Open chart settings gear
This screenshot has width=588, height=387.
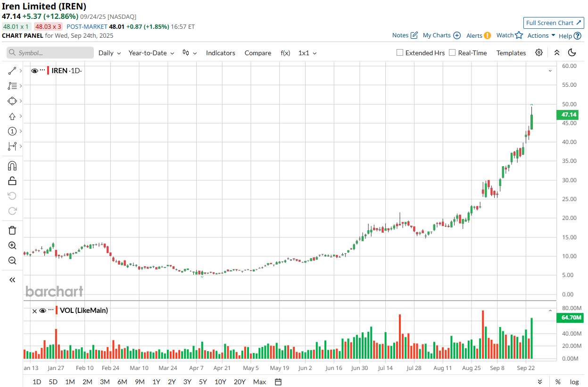click(539, 53)
